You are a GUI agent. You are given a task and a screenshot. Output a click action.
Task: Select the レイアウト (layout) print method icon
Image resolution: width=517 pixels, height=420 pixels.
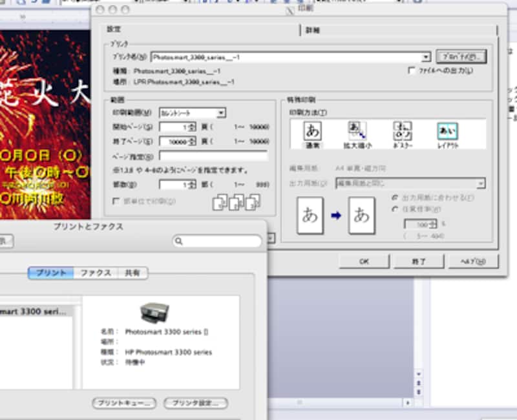point(447,134)
